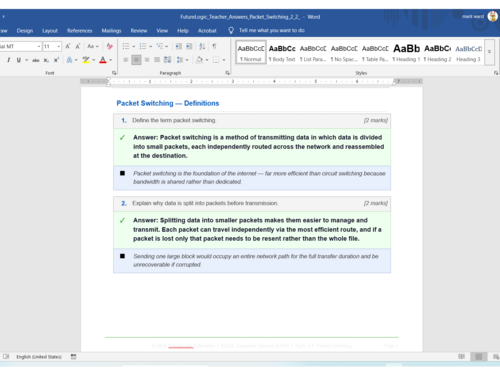Switch to Print Layout view
The width and height of the screenshot is (500, 375).
479,357
